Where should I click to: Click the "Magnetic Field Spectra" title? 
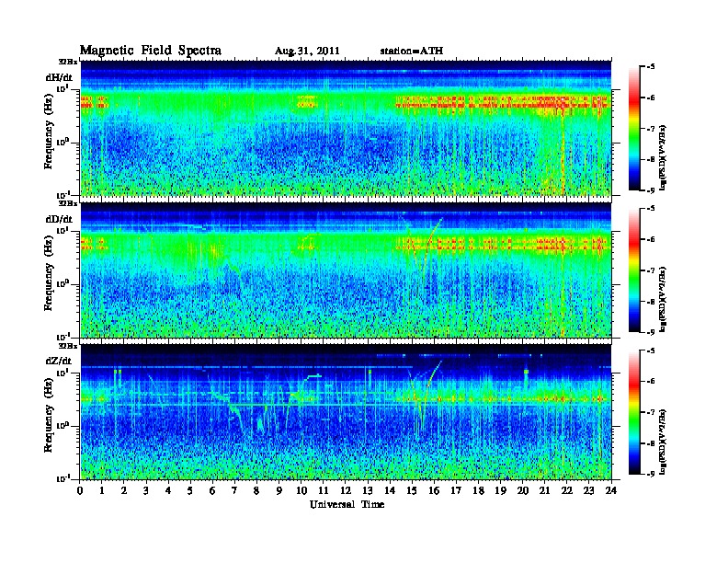coord(151,51)
